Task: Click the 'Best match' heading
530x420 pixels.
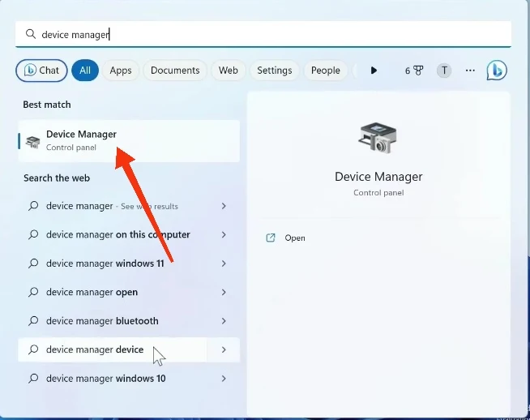Action: tap(47, 105)
